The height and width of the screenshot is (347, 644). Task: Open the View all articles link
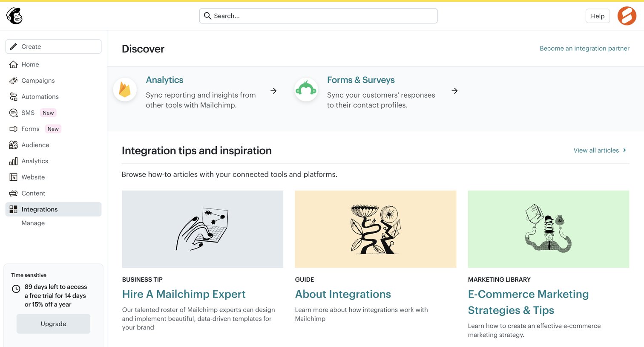click(x=596, y=150)
